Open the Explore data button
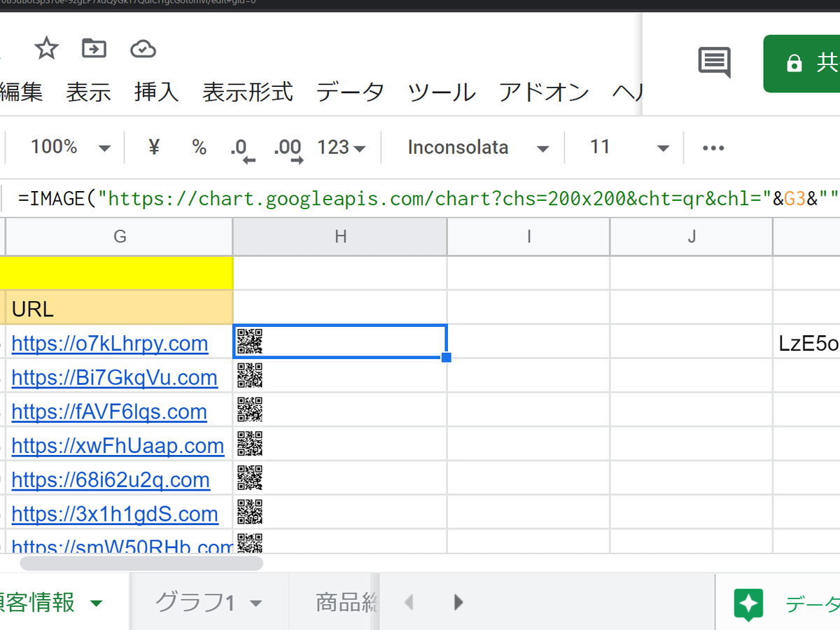Viewport: 840px width, 630px height. [x=778, y=604]
